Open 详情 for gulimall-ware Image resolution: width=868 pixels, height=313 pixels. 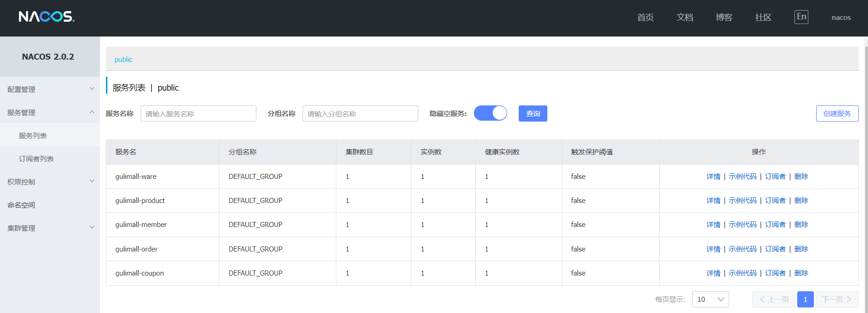point(713,177)
